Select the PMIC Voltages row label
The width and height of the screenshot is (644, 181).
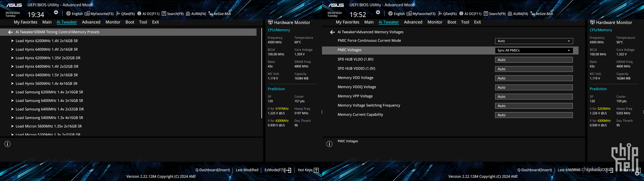350,50
